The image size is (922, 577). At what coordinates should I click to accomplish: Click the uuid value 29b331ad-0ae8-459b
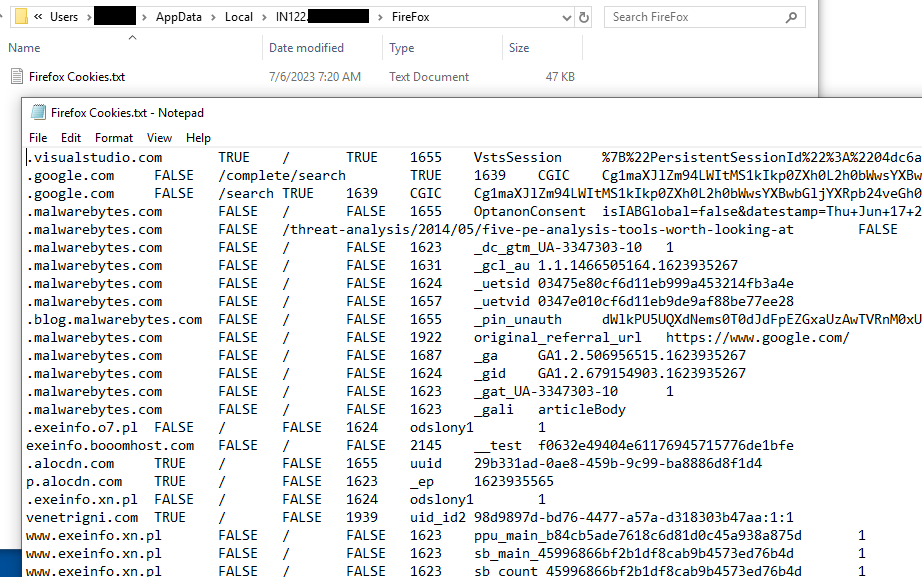tap(617, 464)
